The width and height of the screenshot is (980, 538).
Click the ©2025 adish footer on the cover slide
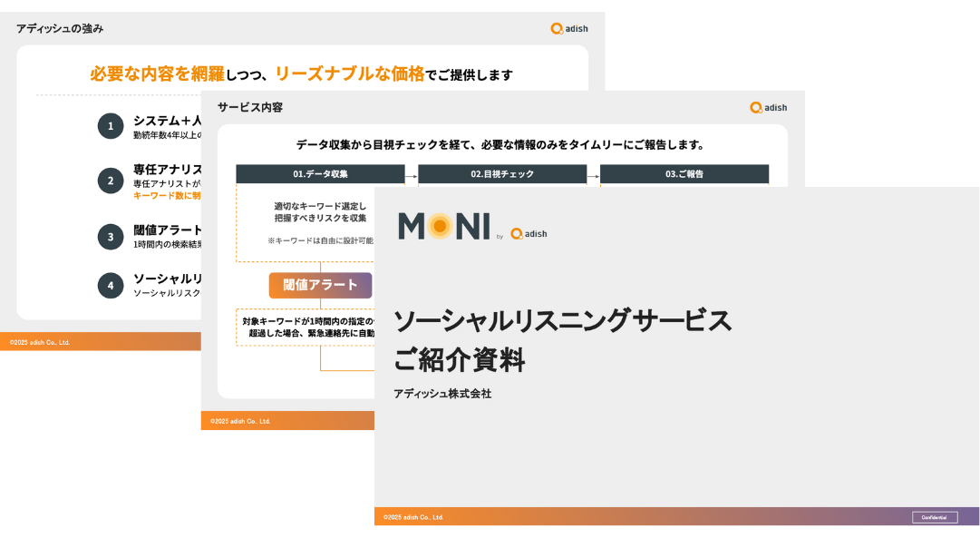pyautogui.click(x=413, y=517)
